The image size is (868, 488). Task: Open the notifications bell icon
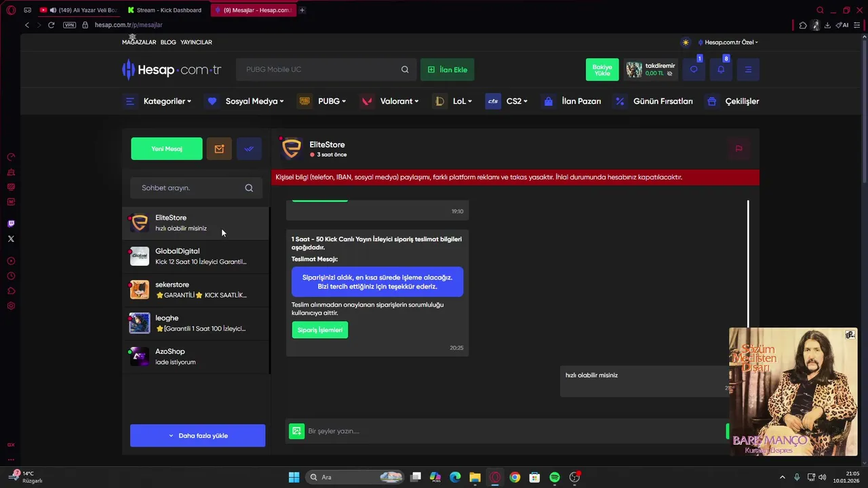721,69
